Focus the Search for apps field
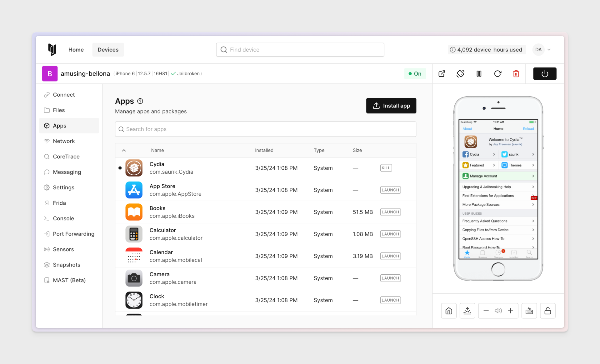The height and width of the screenshot is (364, 600). (266, 129)
